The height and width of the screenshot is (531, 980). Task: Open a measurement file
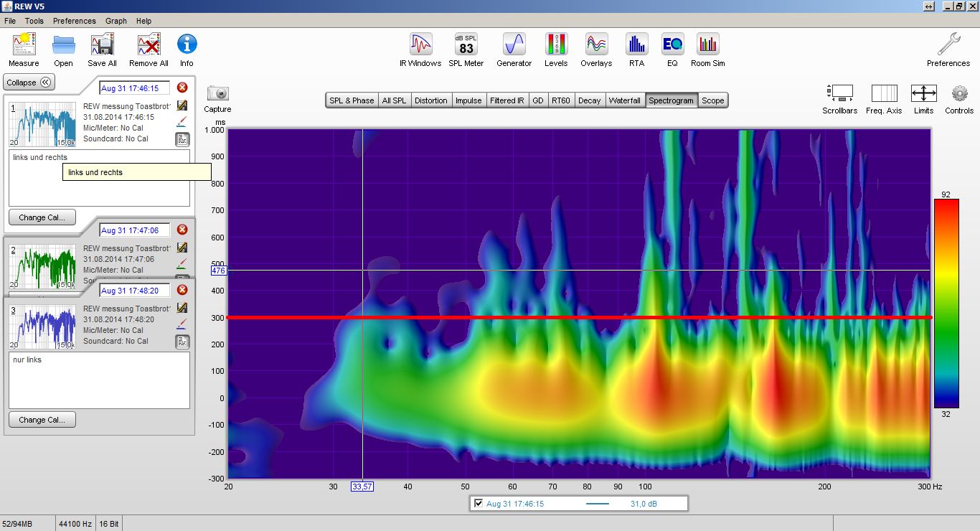63,50
